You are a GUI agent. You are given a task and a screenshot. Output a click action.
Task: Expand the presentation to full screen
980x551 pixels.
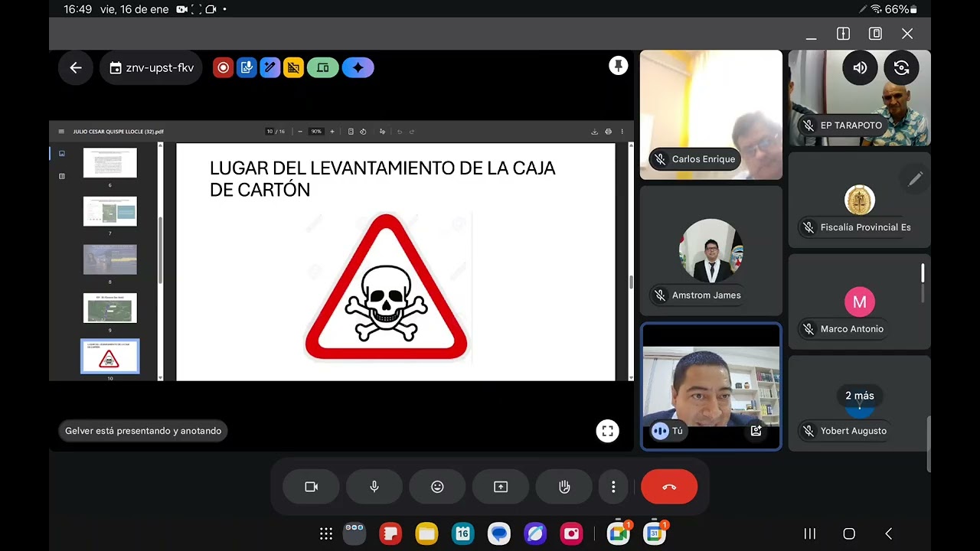tap(607, 431)
